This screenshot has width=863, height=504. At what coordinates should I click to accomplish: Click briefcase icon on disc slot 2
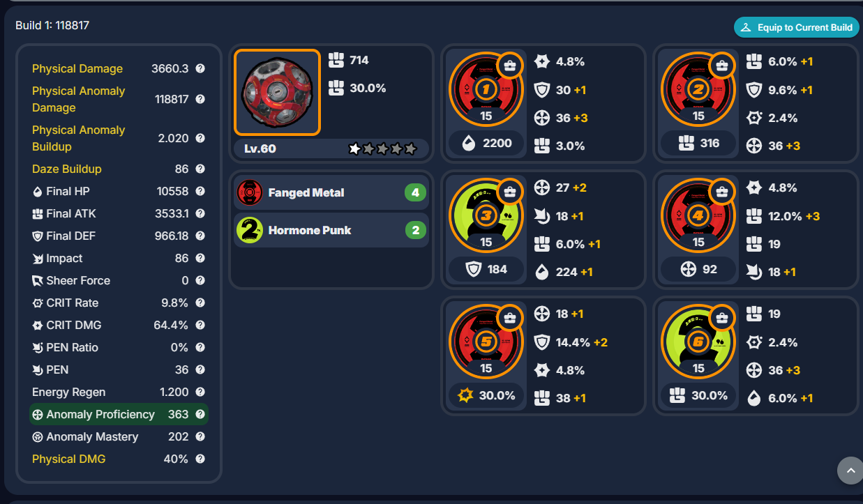tap(722, 66)
